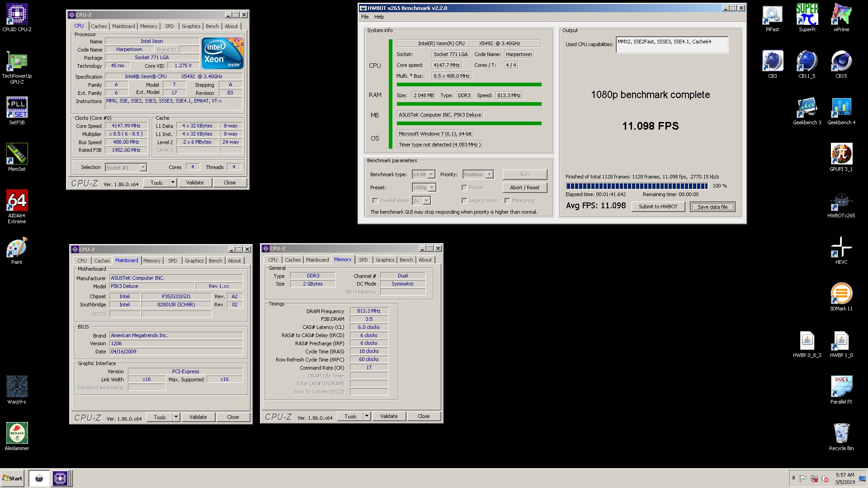Open the Windows Start menu
This screenshot has width=868, height=488.
point(12,478)
